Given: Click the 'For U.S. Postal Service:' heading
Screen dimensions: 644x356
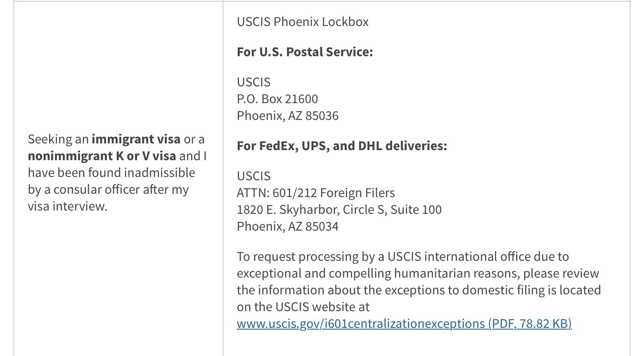Looking at the screenshot, I should [x=305, y=52].
